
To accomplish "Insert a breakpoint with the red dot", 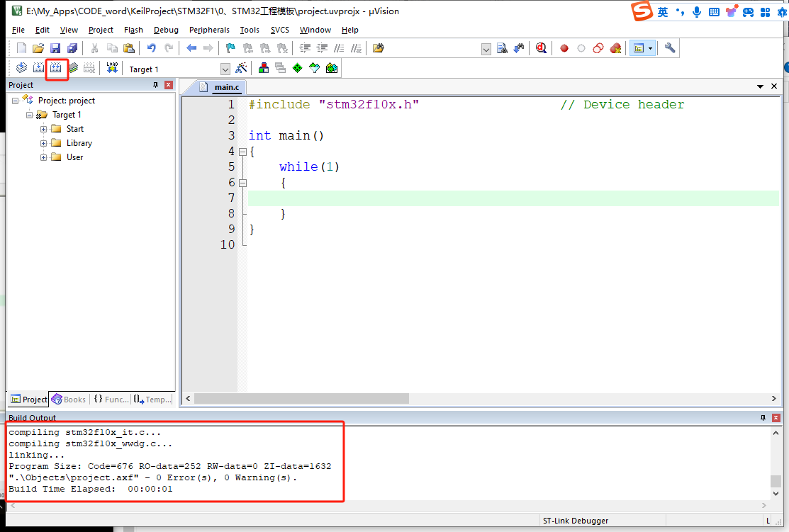I will point(564,48).
